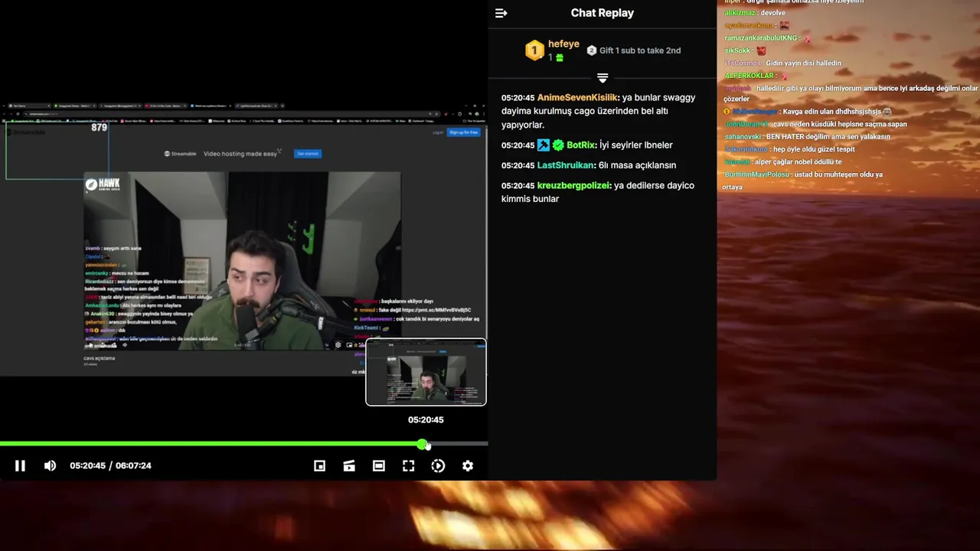This screenshot has height=551, width=980.
Task: Open LastShruikan username in chat replay
Action: (x=566, y=165)
